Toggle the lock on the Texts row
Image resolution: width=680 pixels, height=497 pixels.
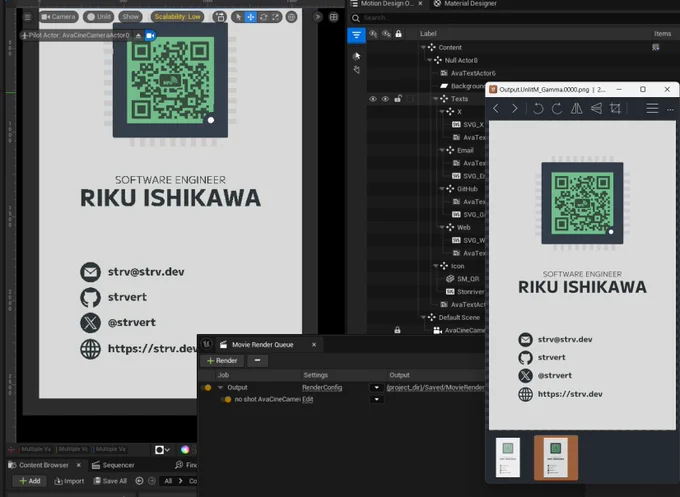point(398,99)
